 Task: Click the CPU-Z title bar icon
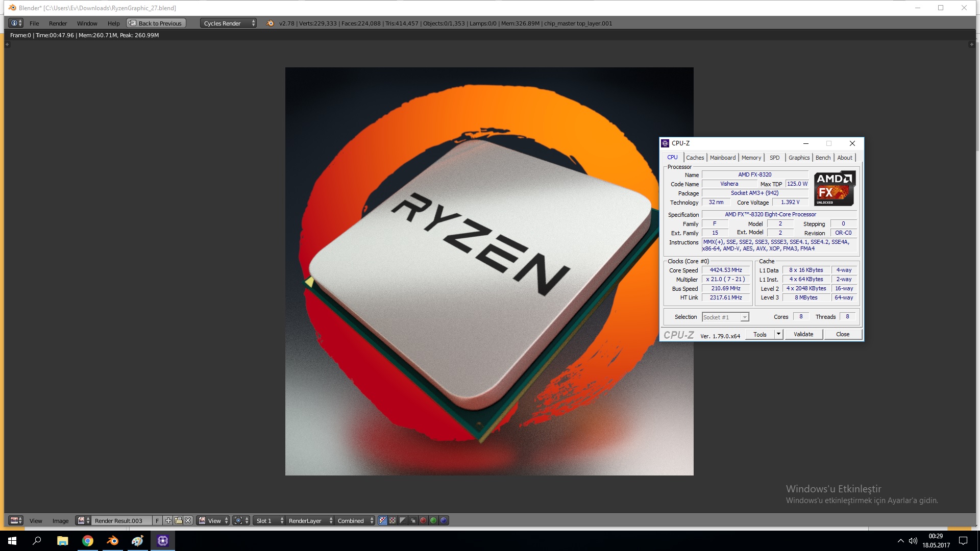pos(665,143)
